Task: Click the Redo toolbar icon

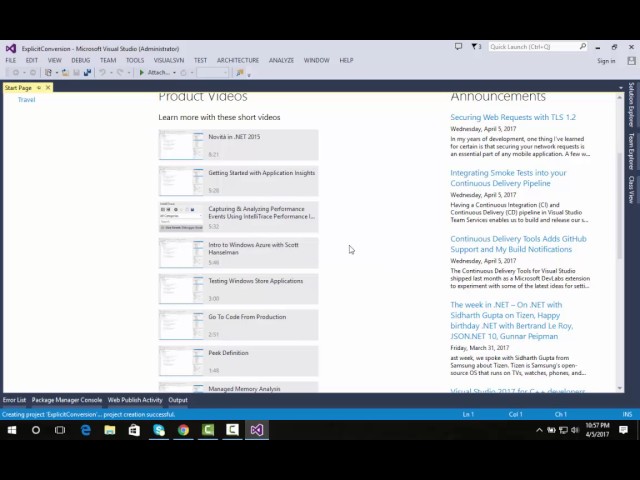Action: (x=120, y=73)
